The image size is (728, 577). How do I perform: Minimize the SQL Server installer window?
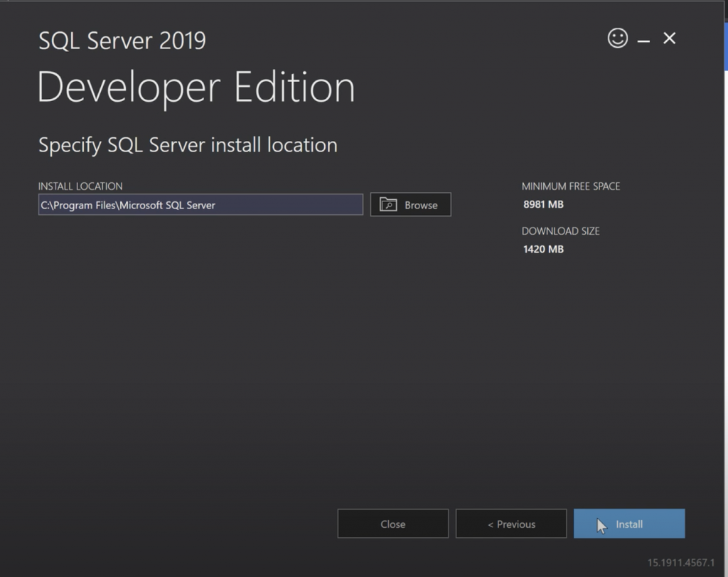click(643, 41)
